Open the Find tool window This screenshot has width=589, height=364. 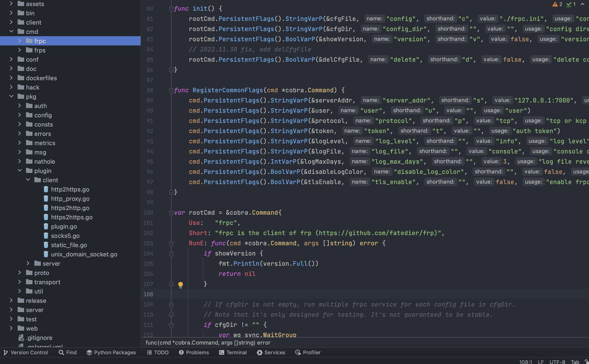click(68, 352)
